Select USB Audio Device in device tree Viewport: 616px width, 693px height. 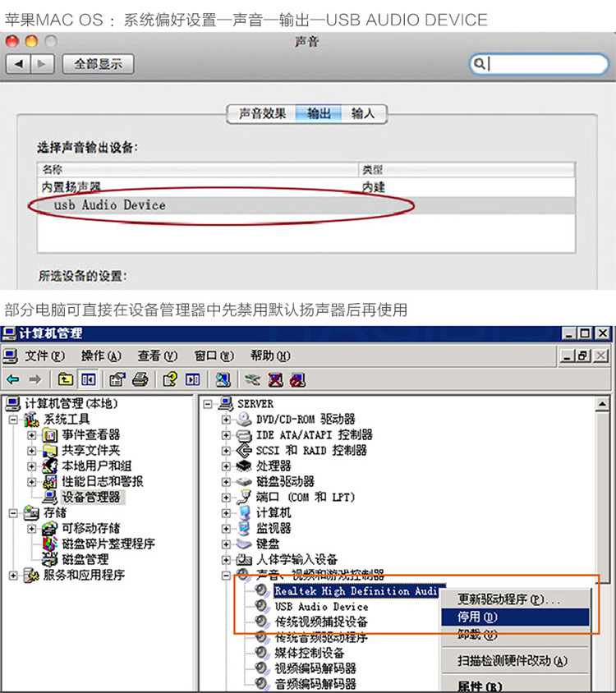(x=321, y=606)
